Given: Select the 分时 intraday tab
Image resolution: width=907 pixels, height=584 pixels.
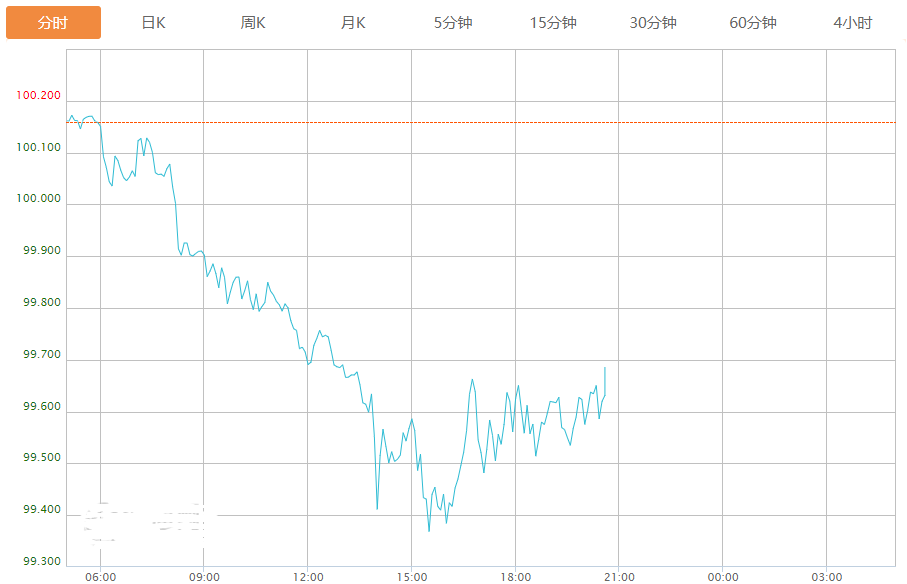Looking at the screenshot, I should point(53,22).
